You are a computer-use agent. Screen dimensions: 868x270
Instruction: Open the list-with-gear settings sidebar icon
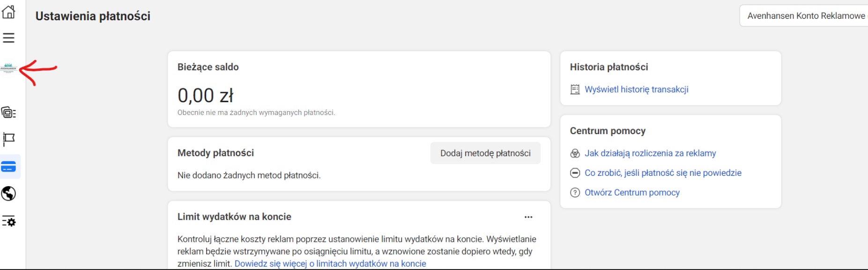pos(8,221)
